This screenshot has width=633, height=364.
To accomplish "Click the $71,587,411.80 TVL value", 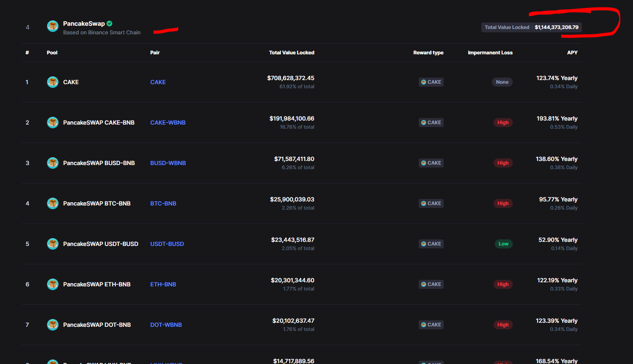I will [x=294, y=159].
